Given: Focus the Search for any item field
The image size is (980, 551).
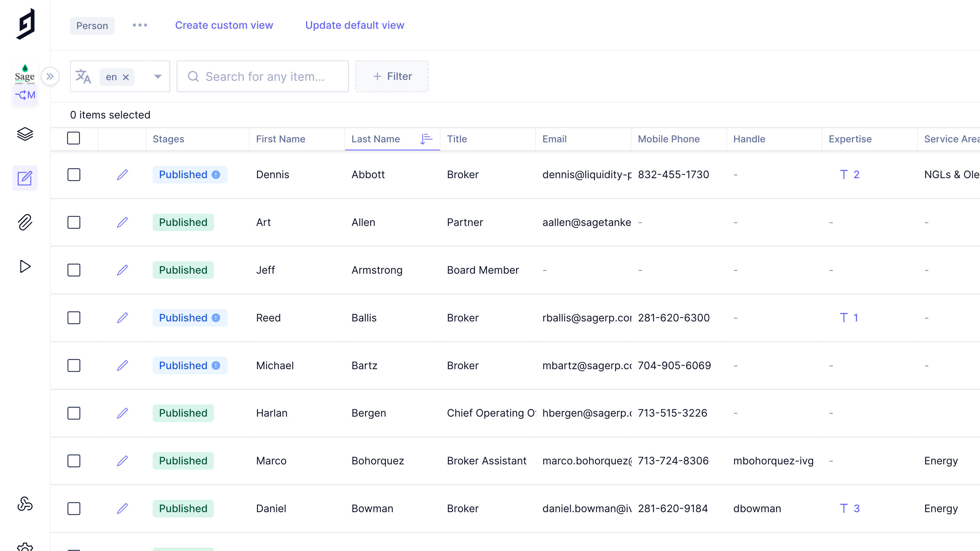Looking at the screenshot, I should [x=265, y=77].
